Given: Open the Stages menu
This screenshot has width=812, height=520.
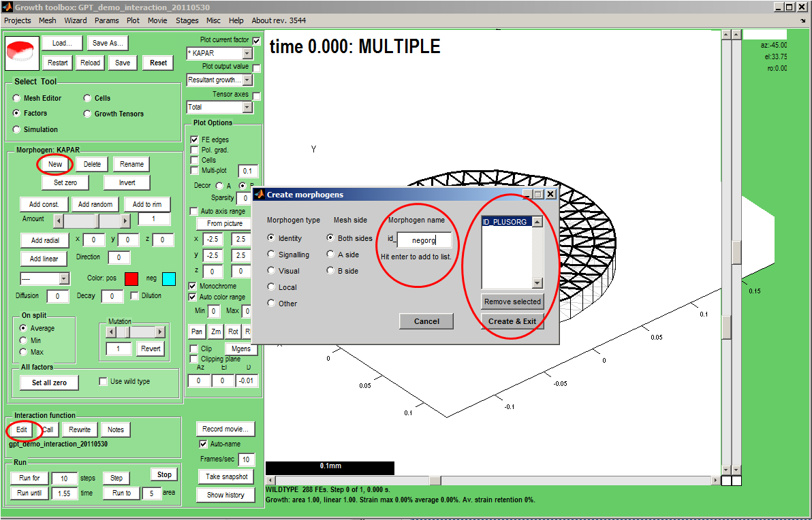Looking at the screenshot, I should (187, 20).
